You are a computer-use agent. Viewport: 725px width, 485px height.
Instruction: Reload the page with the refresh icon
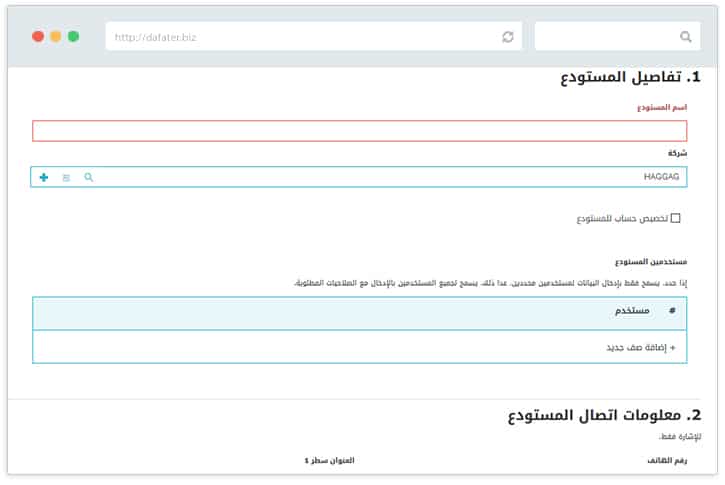click(508, 36)
